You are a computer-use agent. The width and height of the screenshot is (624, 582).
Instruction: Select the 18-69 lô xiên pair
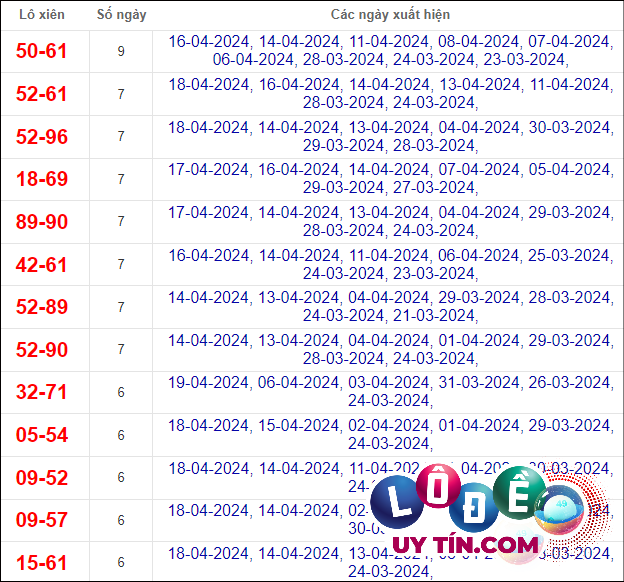coord(42,179)
